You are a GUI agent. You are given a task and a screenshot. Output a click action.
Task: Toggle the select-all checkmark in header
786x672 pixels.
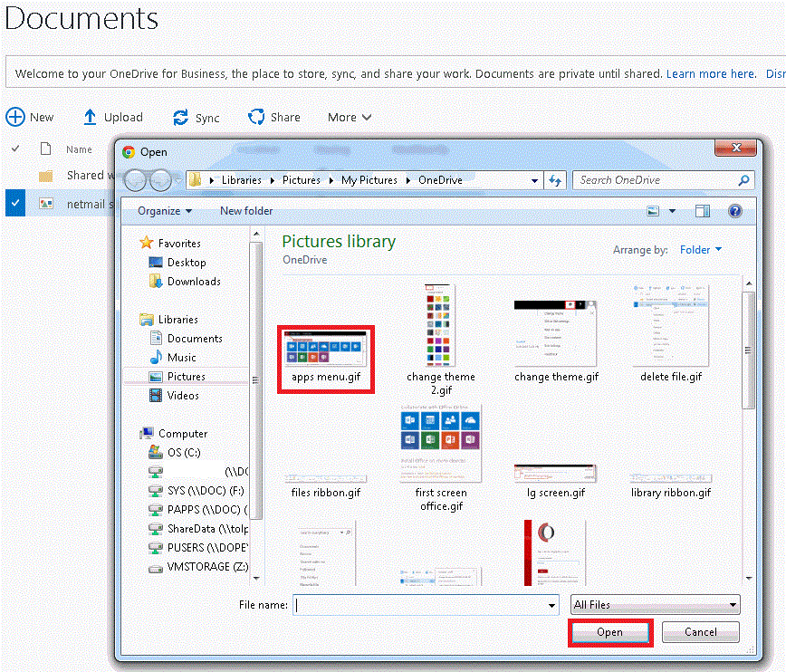15,149
